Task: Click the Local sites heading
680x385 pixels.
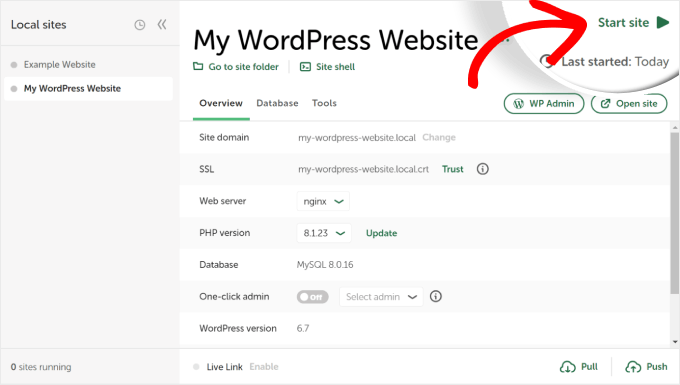Action: coord(39,25)
